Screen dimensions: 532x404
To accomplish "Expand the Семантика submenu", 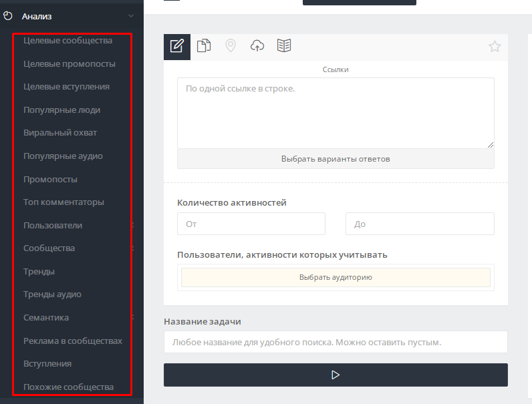I will 132,317.
